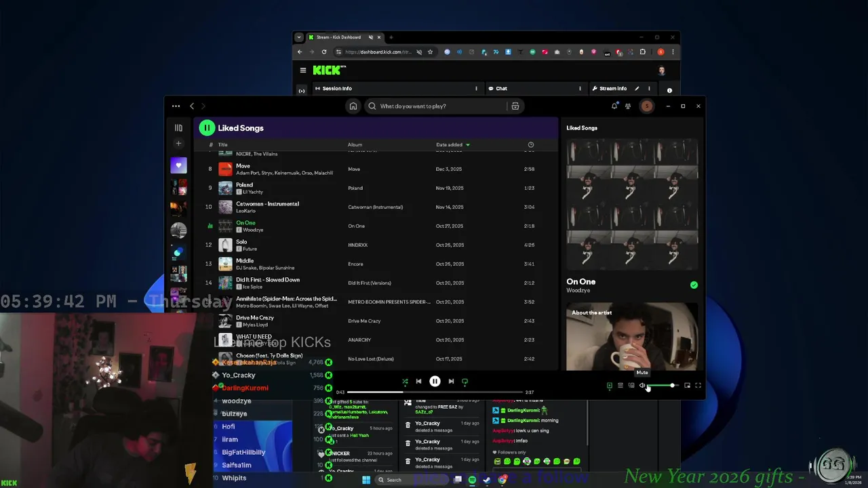
Task: Skip to the previous track
Action: 418,382
